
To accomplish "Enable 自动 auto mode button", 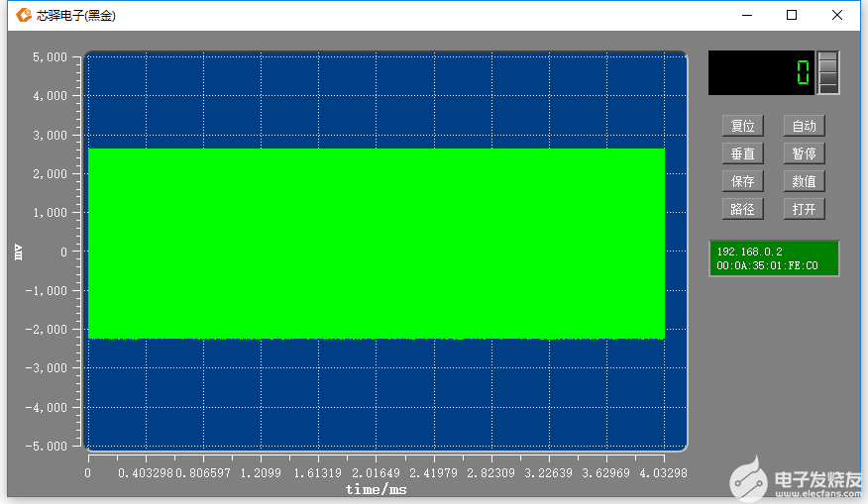I will [804, 126].
